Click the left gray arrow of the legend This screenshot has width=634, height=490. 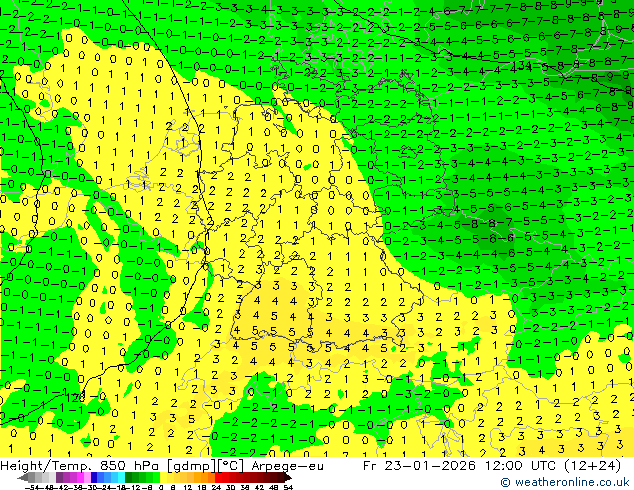tap(23, 478)
